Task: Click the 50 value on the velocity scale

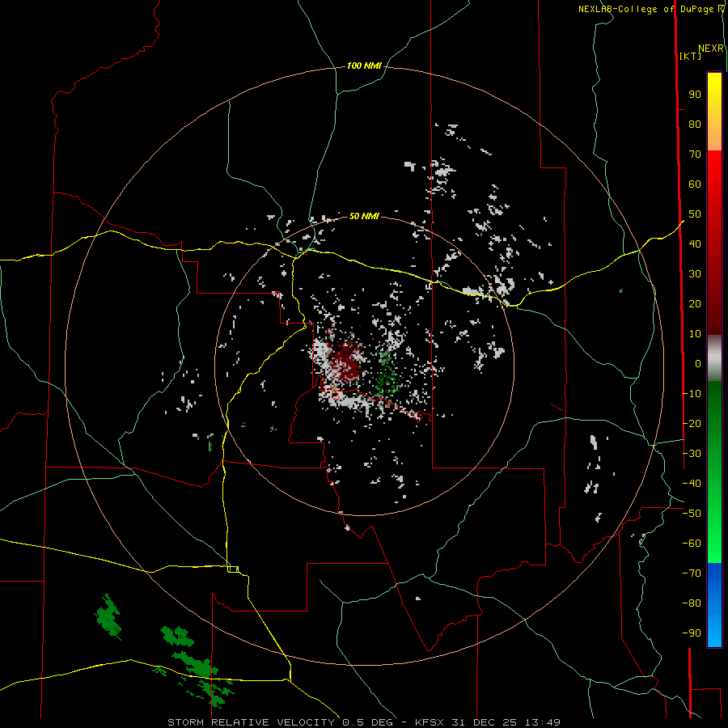Action: click(695, 214)
